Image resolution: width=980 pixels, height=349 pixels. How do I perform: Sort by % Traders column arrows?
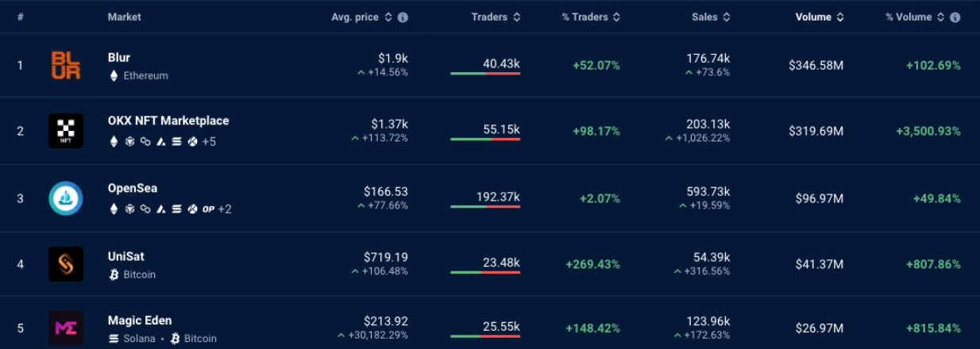pos(616,17)
